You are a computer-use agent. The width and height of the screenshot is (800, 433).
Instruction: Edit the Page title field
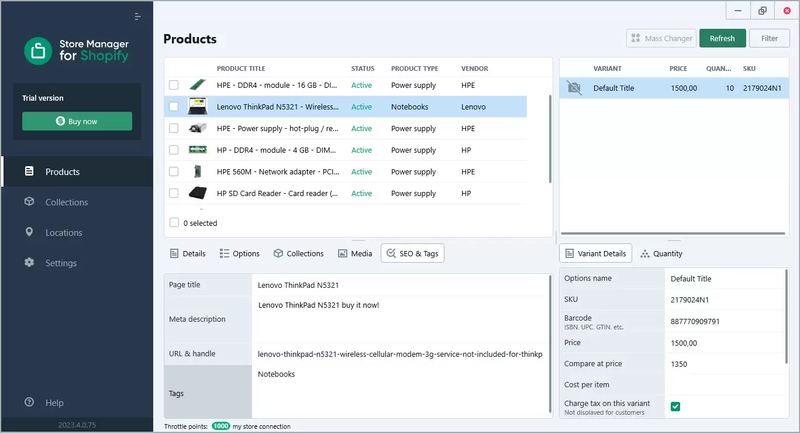(x=401, y=285)
